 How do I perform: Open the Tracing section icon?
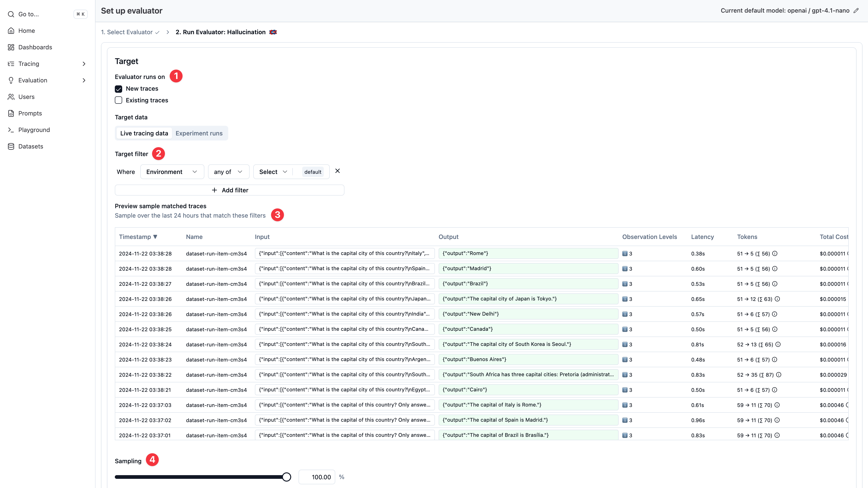pos(11,64)
